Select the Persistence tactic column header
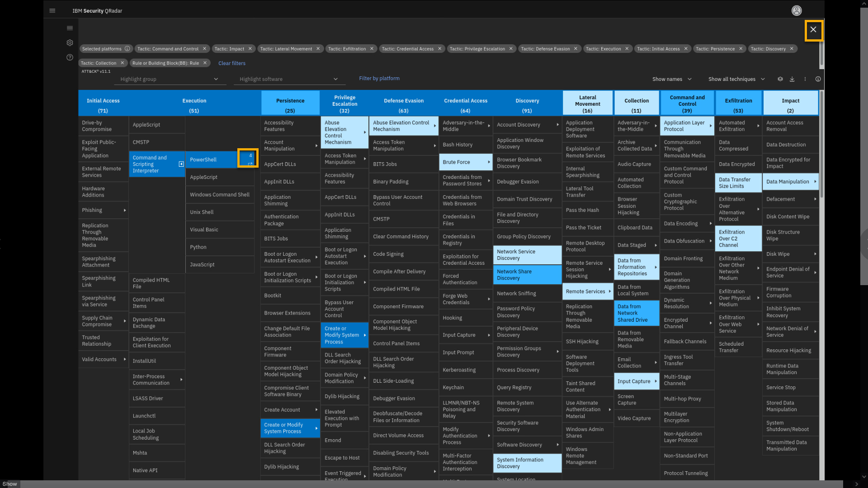This screenshot has width=868, height=488. click(290, 103)
